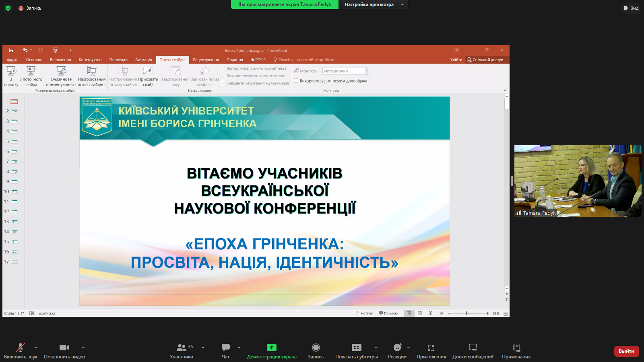Click the Apps icon in Zoom toolbar
The width and height of the screenshot is (644, 362).
pyautogui.click(x=431, y=348)
